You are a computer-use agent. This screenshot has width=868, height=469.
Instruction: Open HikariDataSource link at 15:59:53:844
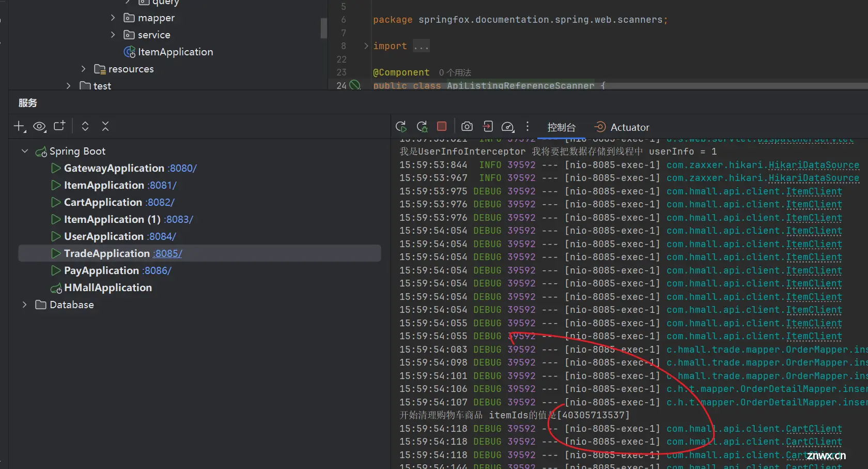click(x=814, y=165)
